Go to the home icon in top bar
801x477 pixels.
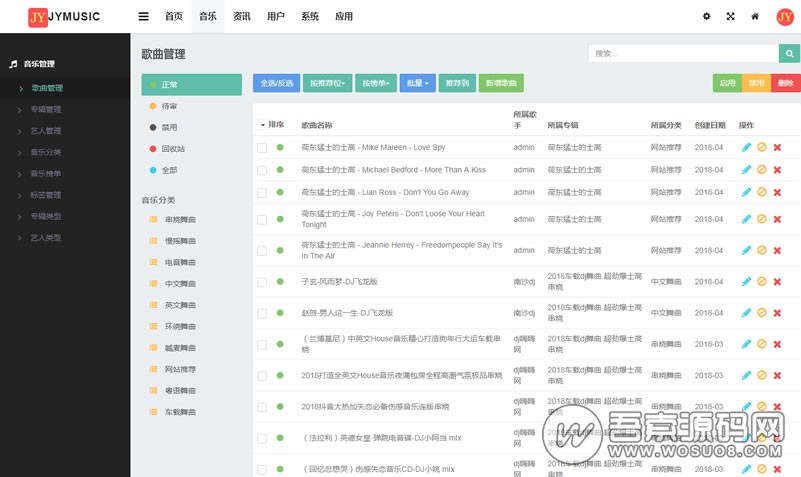755,16
